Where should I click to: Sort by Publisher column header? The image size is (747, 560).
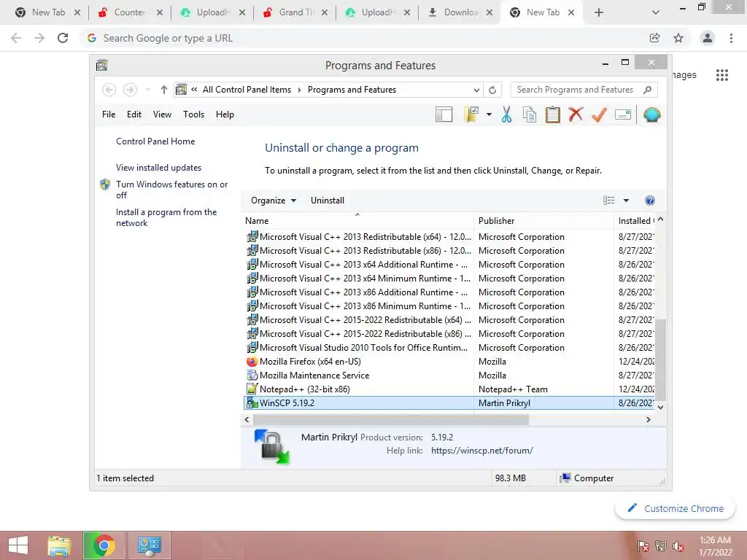point(543,220)
